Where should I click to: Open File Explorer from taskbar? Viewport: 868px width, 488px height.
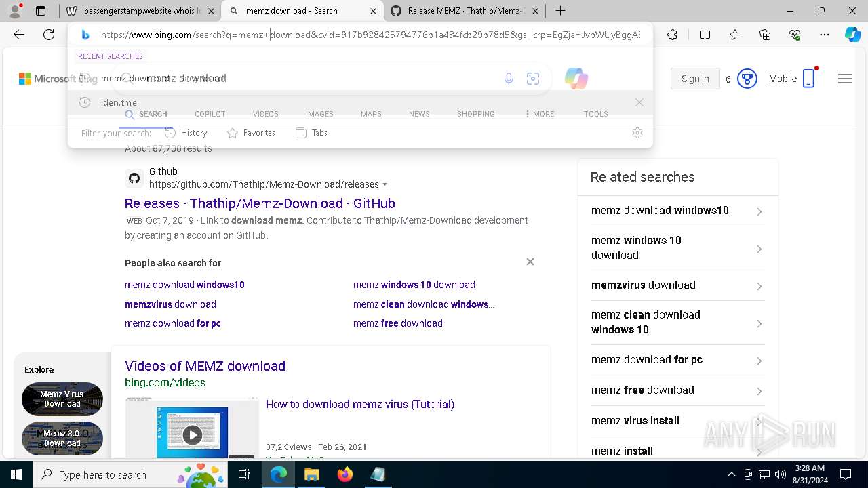[x=311, y=474]
